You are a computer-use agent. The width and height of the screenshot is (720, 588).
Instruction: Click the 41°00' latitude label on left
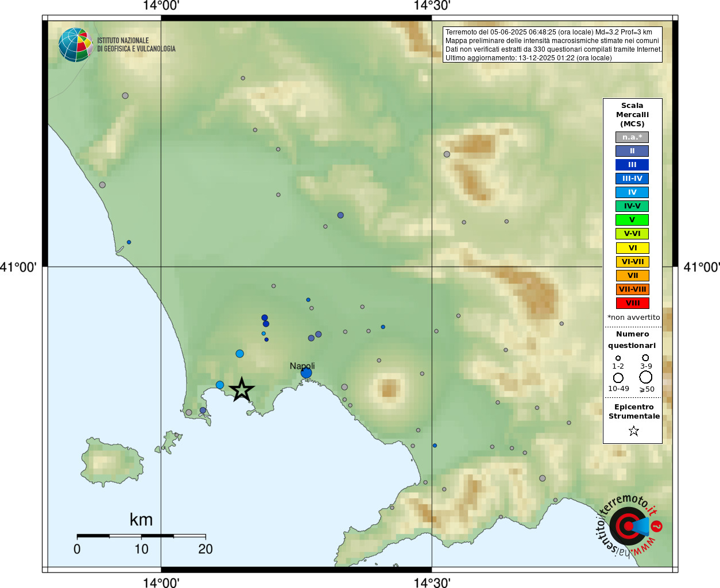[18, 267]
